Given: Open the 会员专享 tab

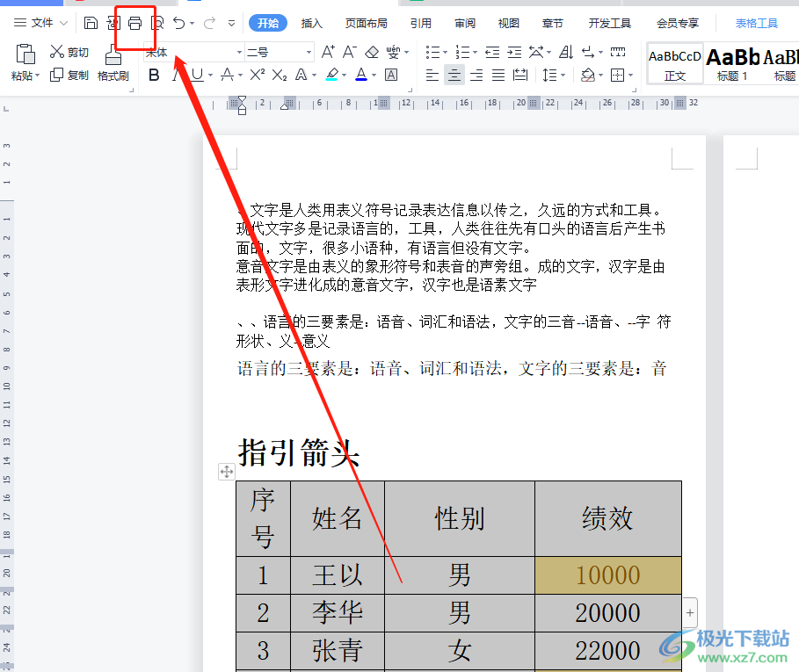Looking at the screenshot, I should [x=677, y=24].
